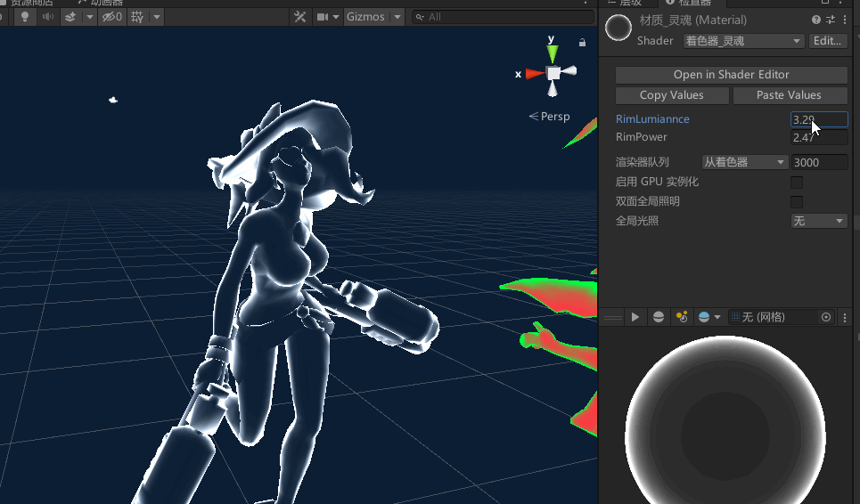860x504 pixels.
Task: Click material title 材质_灵魂 (Material)
Action: coord(692,20)
